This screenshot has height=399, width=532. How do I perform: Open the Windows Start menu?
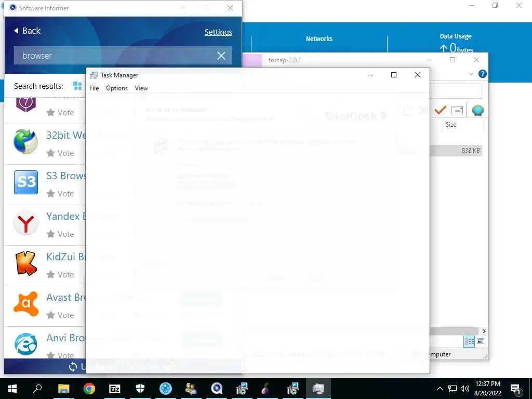click(x=12, y=389)
